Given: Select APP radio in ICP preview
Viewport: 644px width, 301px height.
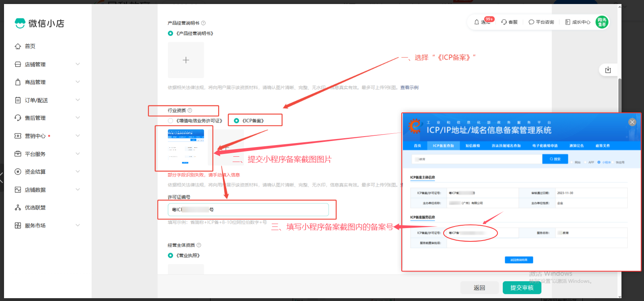Looking at the screenshot, I should coord(585,162).
